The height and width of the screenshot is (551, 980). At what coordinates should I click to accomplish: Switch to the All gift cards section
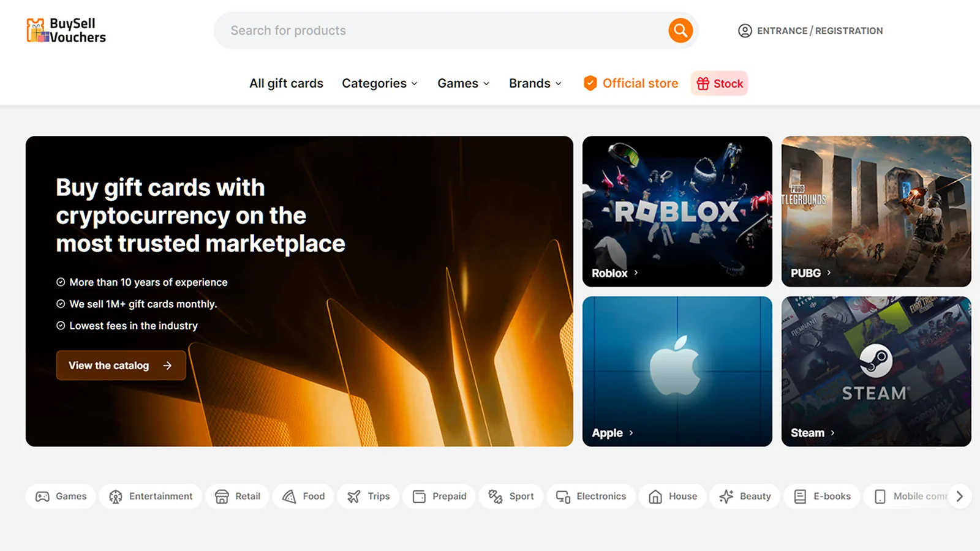tap(286, 83)
